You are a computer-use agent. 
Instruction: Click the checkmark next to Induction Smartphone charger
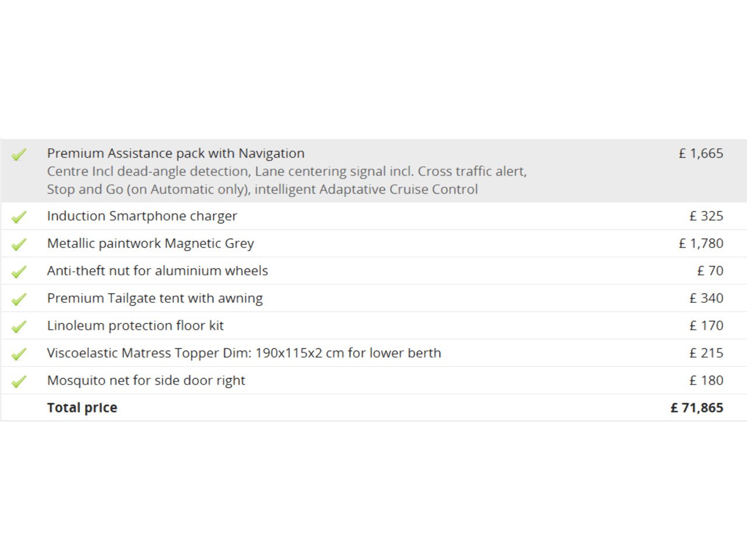point(19,216)
